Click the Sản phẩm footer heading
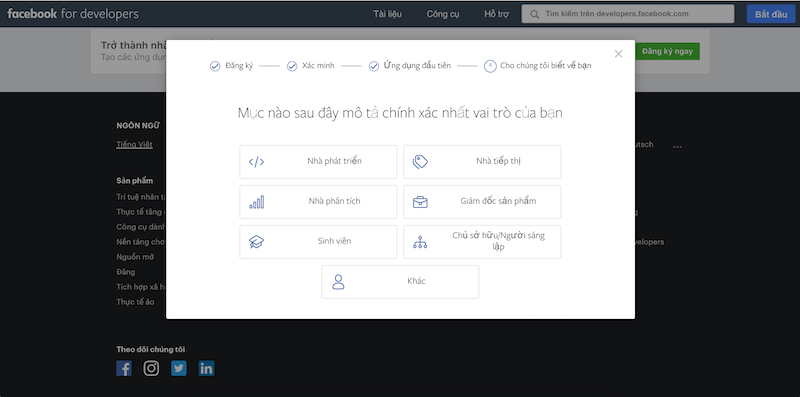The image size is (800, 397). click(x=135, y=181)
